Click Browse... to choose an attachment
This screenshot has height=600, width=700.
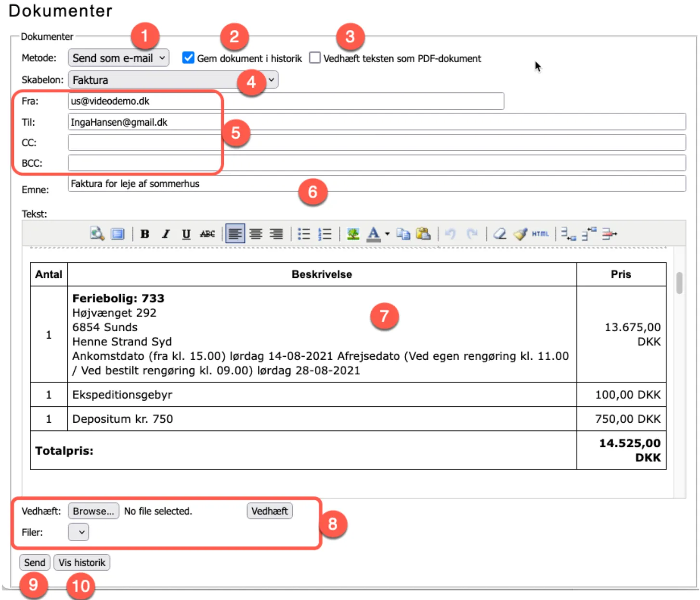click(x=93, y=511)
